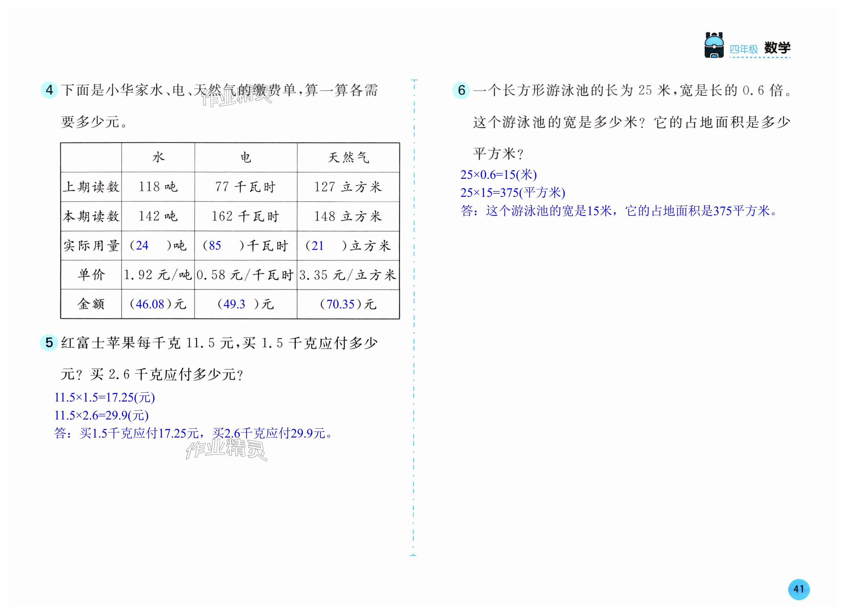The height and width of the screenshot is (616, 846).
Task: Select the 电 column header cell
Action: 245,157
